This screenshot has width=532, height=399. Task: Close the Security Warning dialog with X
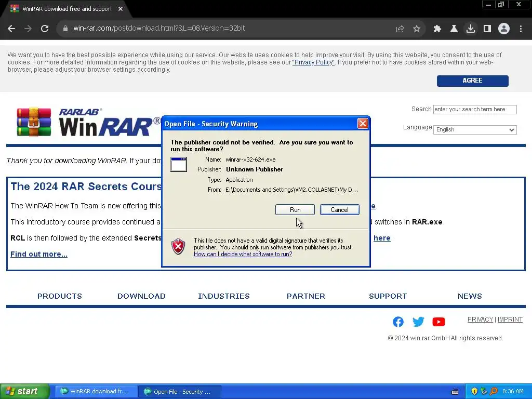(363, 124)
